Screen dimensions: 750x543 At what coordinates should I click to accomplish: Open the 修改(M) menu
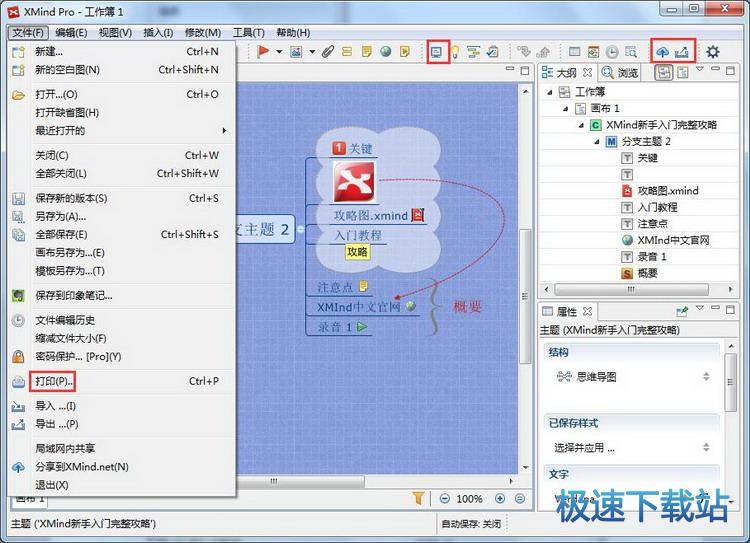(x=203, y=33)
